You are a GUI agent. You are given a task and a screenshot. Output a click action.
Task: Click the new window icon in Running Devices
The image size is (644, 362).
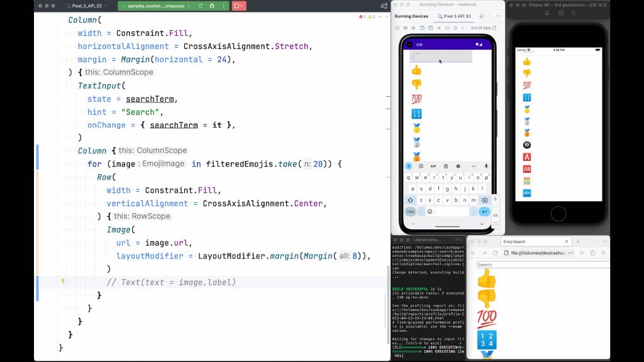[x=481, y=16]
